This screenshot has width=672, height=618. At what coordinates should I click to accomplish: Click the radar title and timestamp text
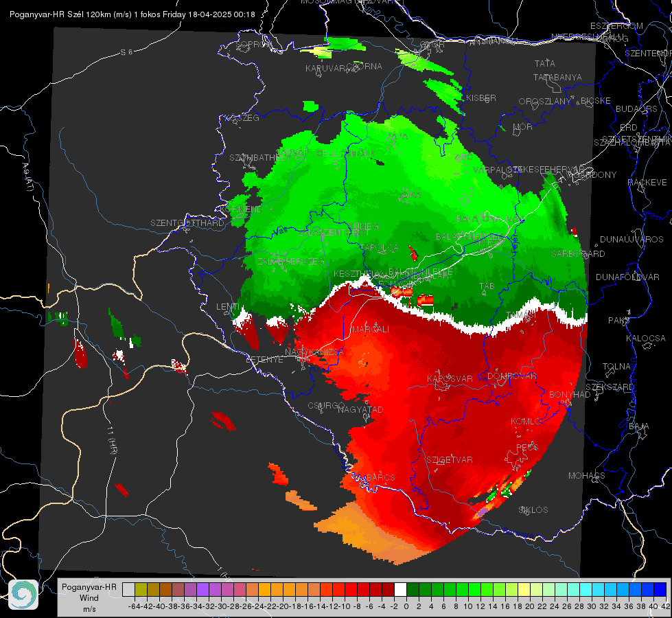pos(132,14)
